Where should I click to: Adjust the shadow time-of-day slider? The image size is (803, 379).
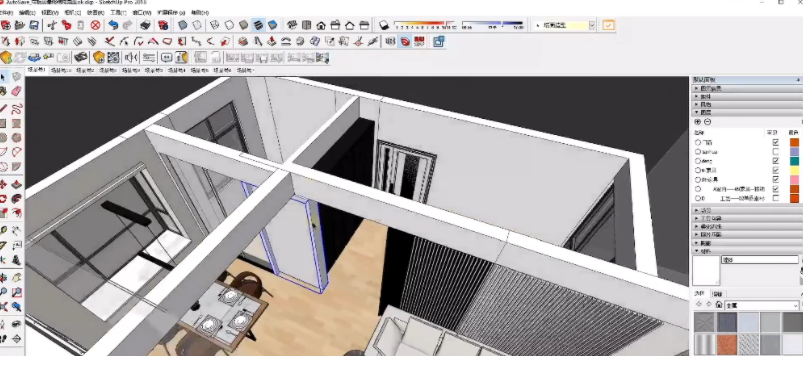(x=493, y=24)
